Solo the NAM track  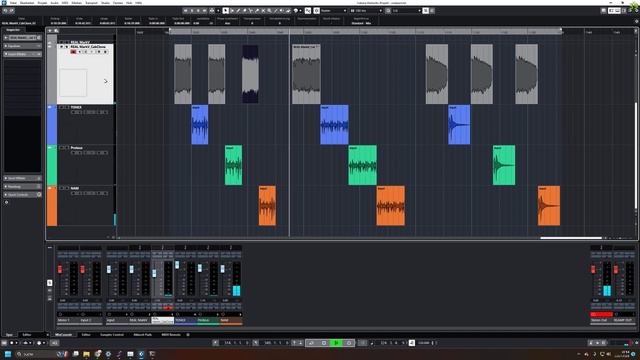point(67,188)
